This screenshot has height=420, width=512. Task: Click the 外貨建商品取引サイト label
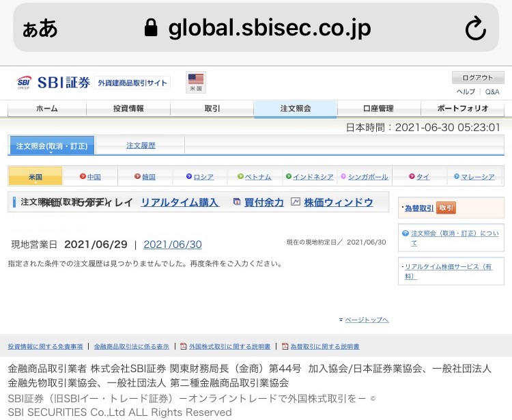[132, 83]
